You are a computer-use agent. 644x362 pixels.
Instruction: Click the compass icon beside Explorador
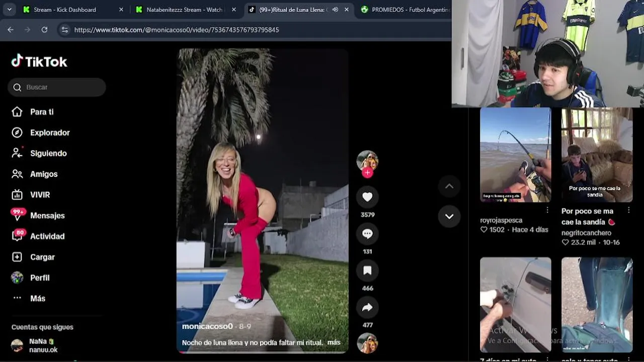pyautogui.click(x=17, y=132)
